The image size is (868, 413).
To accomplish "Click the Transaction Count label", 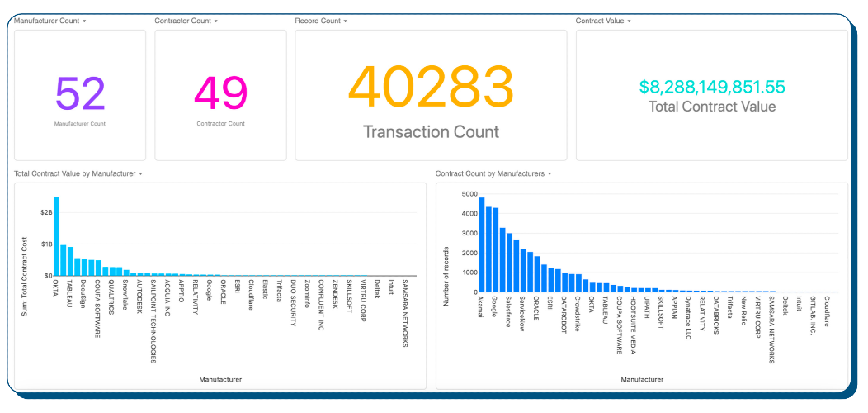I will [x=431, y=132].
